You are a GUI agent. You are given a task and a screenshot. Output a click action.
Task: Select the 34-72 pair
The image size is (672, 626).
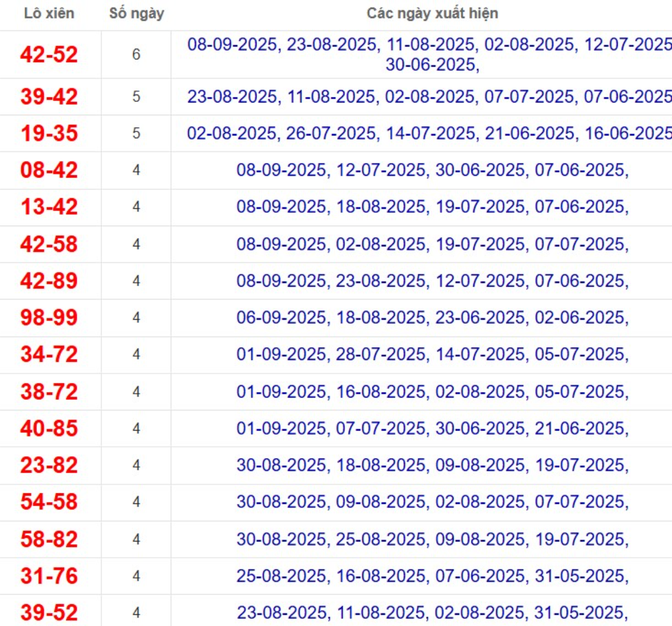coord(49,354)
